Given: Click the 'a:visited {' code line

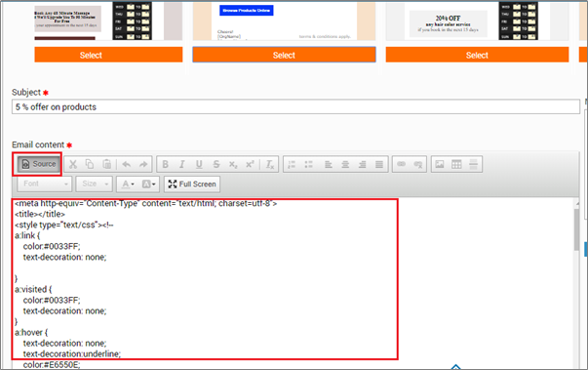Looking at the screenshot, I should click(x=33, y=289).
